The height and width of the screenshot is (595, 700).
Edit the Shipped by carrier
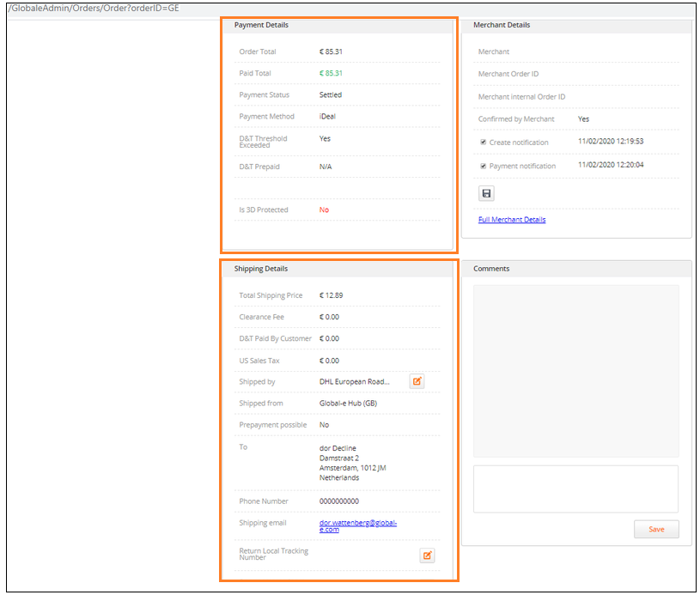417,381
